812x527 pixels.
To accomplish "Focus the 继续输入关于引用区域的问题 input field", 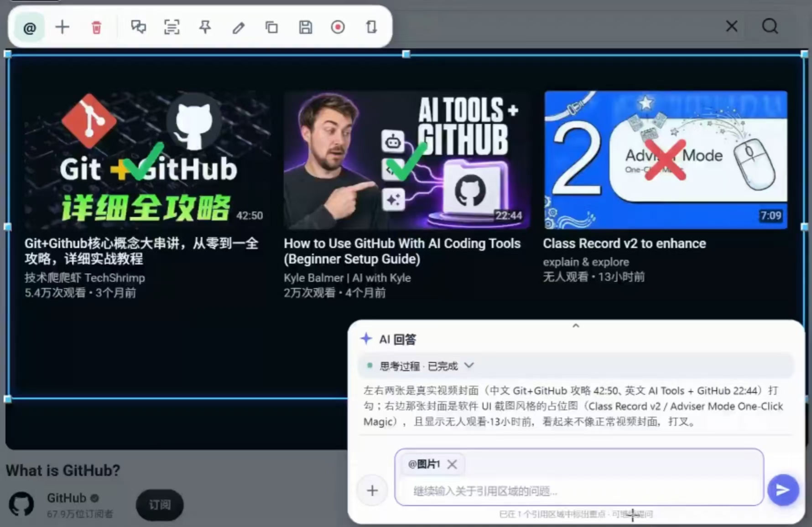I will point(579,491).
